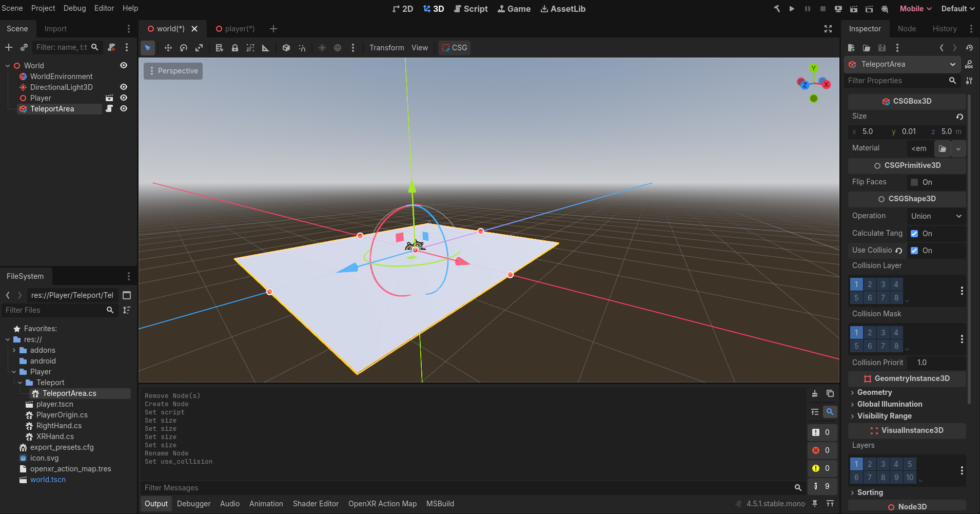Screen dimensions: 980x514
Task: Open the script attached to TeleportArea
Action: coord(109,109)
